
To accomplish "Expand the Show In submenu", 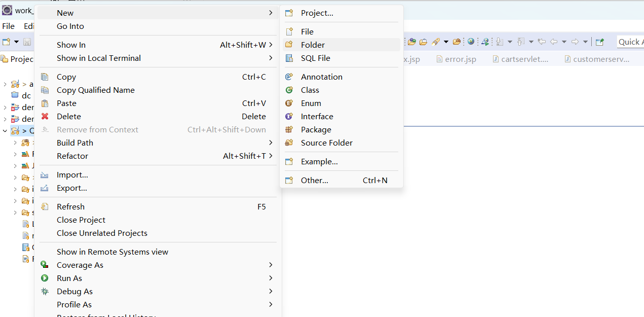I will 152,45.
